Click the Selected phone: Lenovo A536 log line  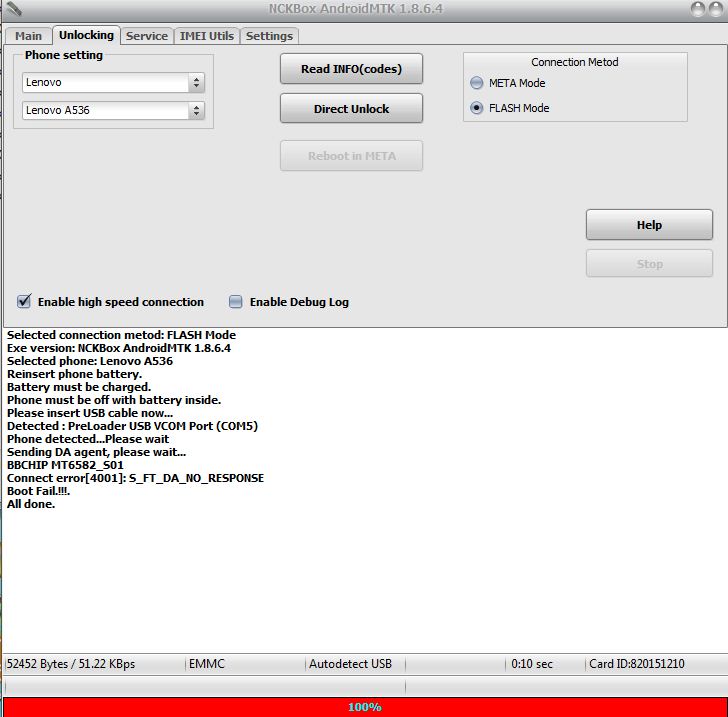click(x=90, y=361)
